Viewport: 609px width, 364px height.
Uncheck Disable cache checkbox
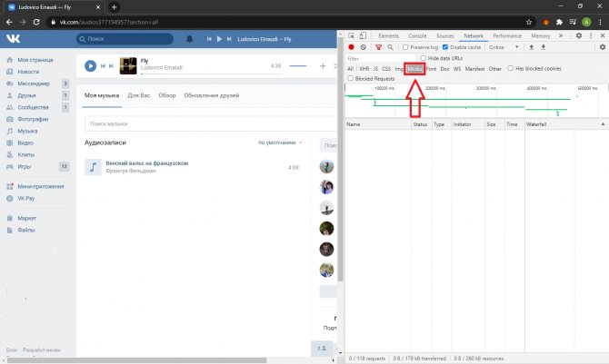(x=445, y=47)
